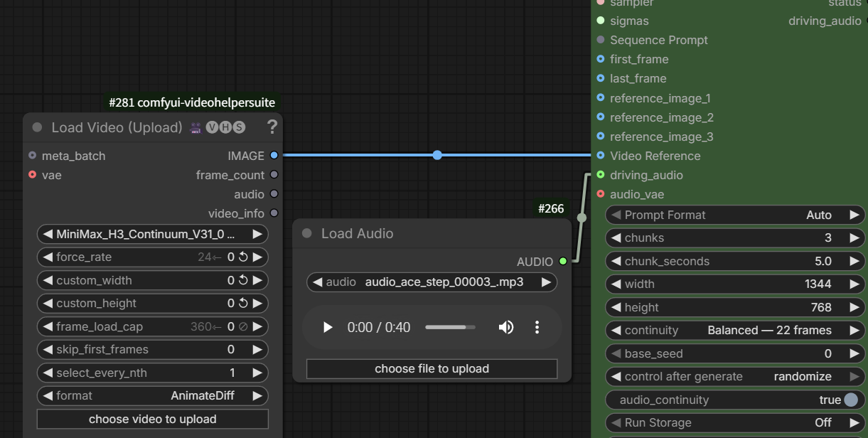Click the audio_vae input connector
This screenshot has width=868, height=438.
pos(601,193)
